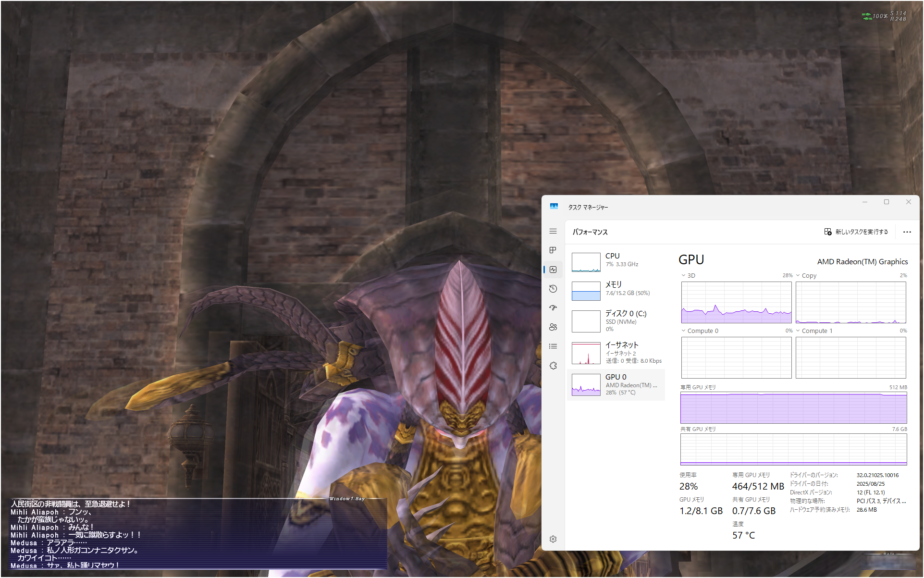This screenshot has height=578, width=924.
Task: Open the Services puzzle-piece sidebar icon
Action: tap(553, 366)
